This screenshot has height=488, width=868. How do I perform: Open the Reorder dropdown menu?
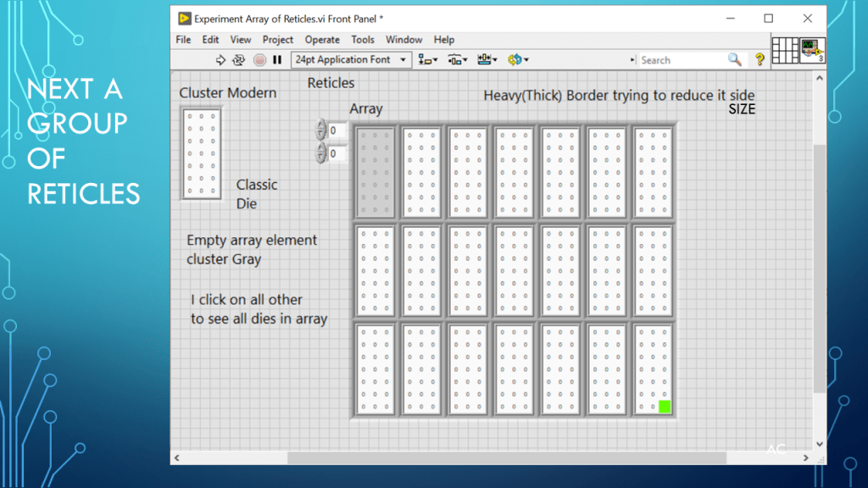[517, 60]
